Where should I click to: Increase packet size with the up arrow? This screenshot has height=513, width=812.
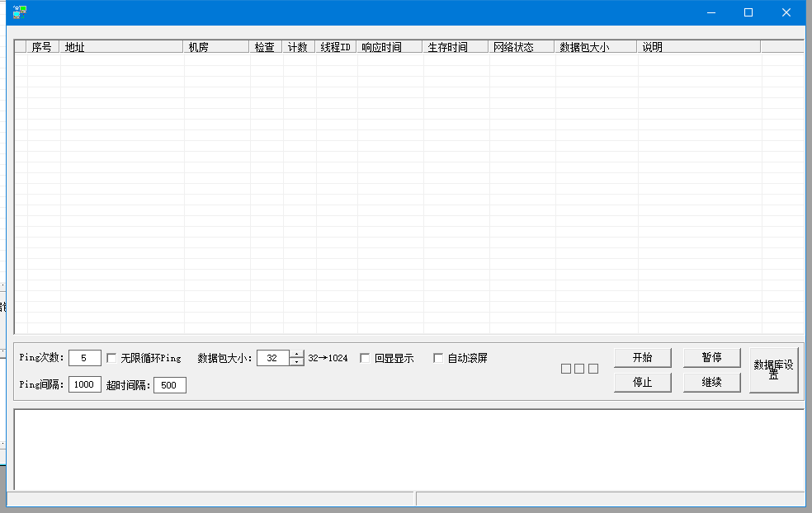coord(297,354)
